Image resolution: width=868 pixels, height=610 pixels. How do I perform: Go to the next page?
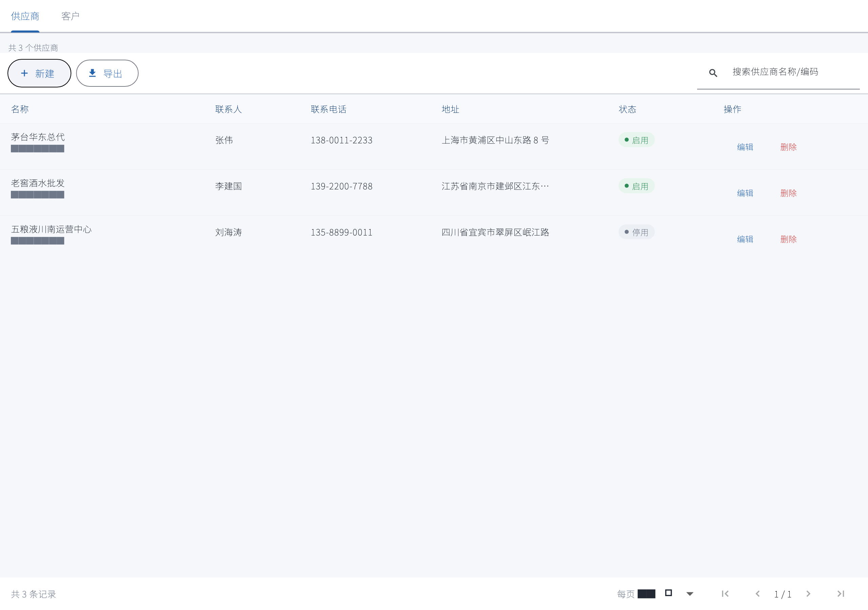808,594
